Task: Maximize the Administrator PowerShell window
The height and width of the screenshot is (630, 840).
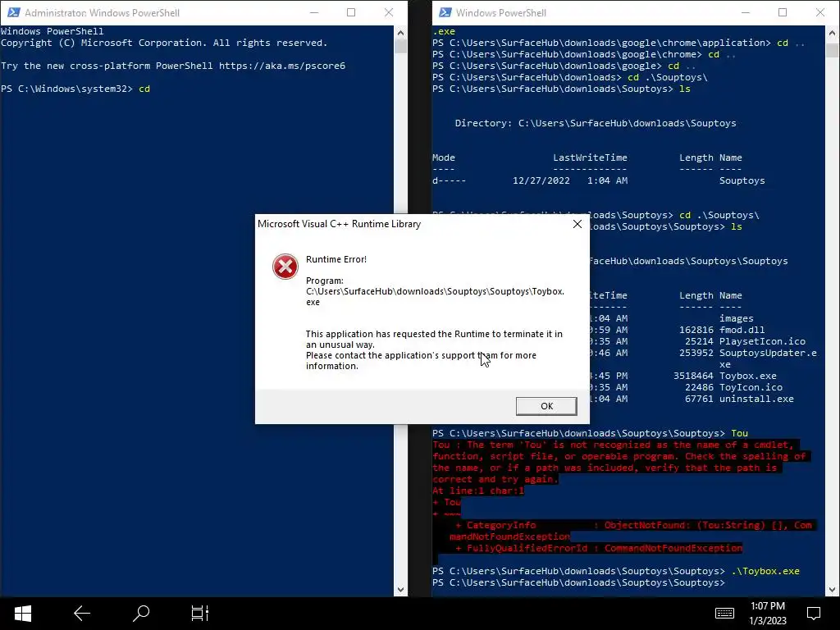Action: tap(351, 12)
